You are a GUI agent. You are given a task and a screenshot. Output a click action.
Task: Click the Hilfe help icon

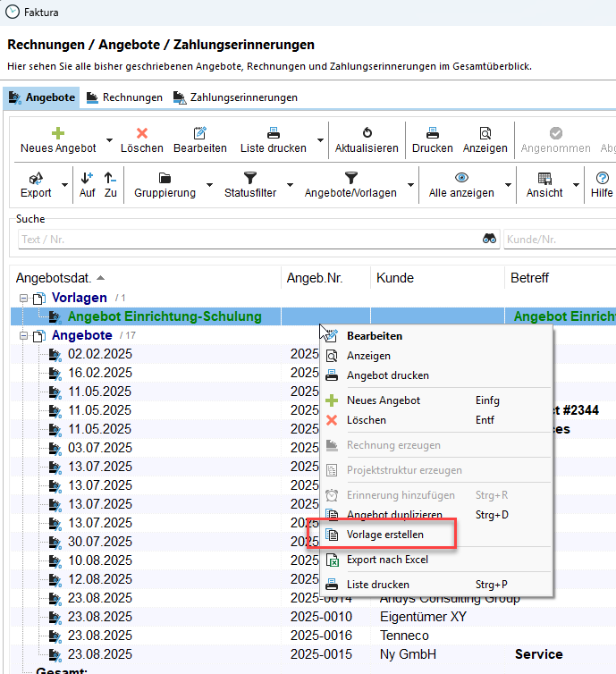603,178
